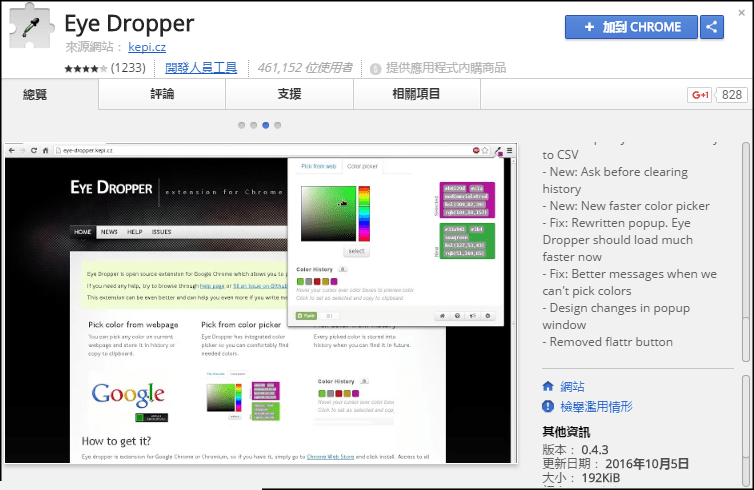Open the 開發人員工具 category link
Viewport: 754px width, 490px height.
click(x=201, y=68)
